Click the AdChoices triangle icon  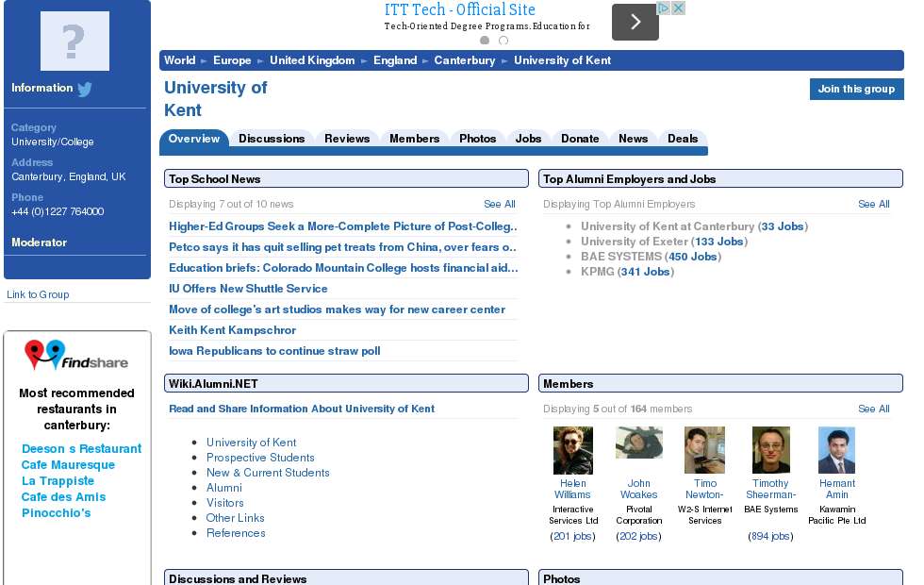pos(664,8)
